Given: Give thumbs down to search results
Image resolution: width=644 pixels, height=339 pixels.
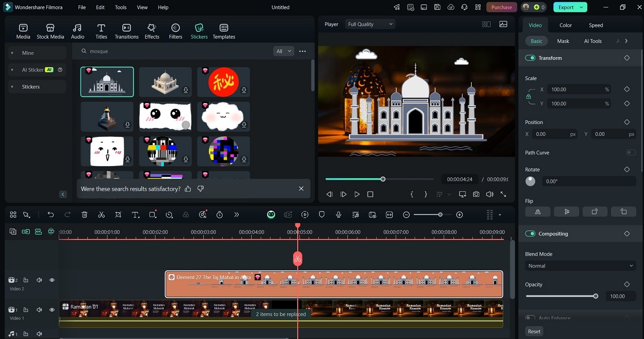Looking at the screenshot, I should [201, 189].
